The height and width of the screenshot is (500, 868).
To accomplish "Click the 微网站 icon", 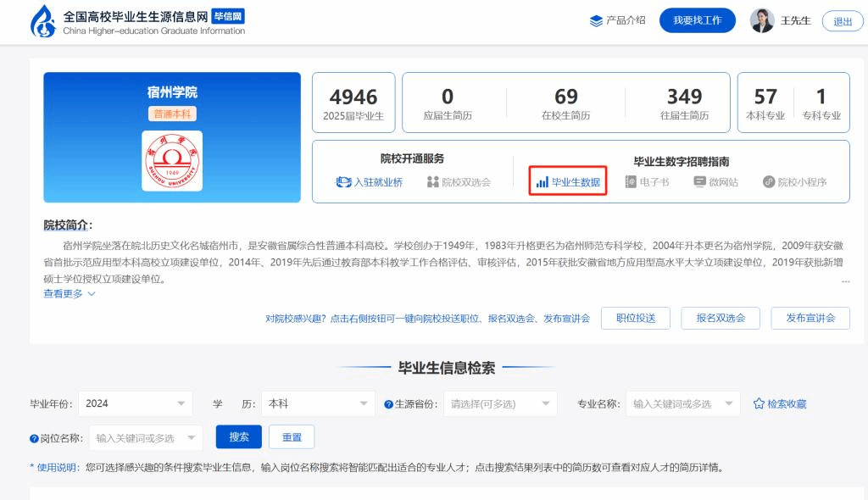I will [x=699, y=181].
